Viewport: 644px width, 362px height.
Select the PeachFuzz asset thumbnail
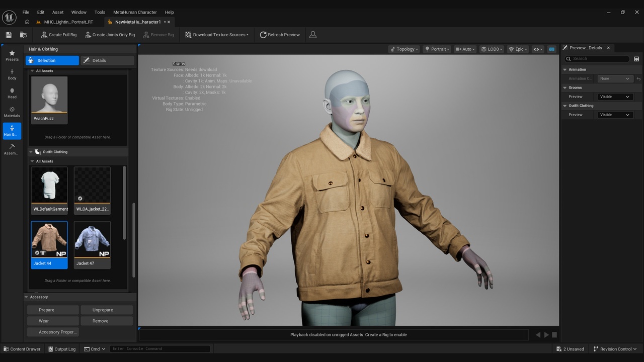(x=49, y=100)
